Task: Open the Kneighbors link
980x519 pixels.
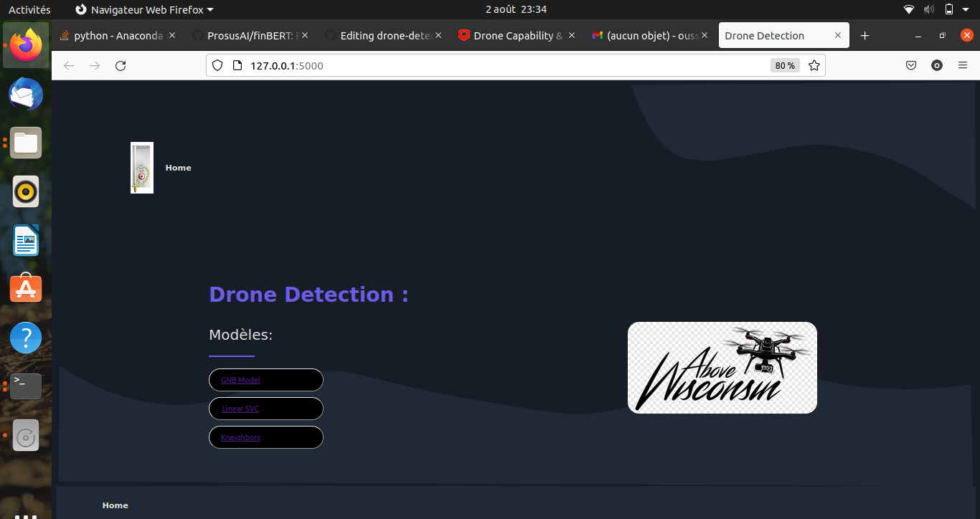Action: click(x=240, y=437)
